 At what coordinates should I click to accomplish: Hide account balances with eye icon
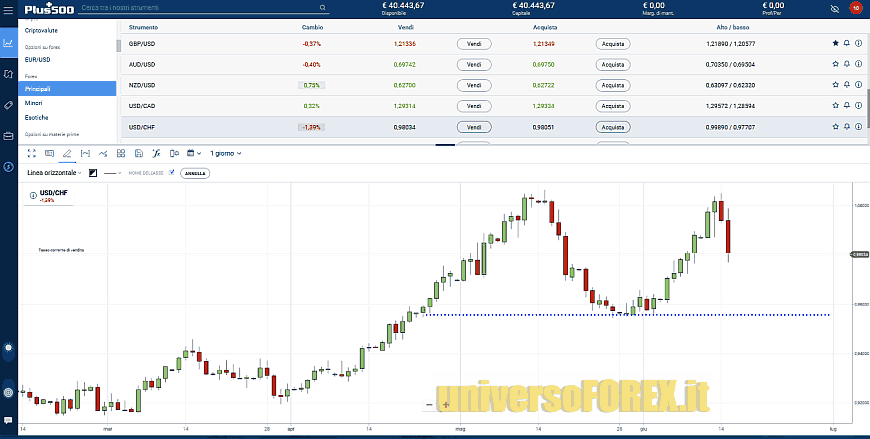(834, 9)
